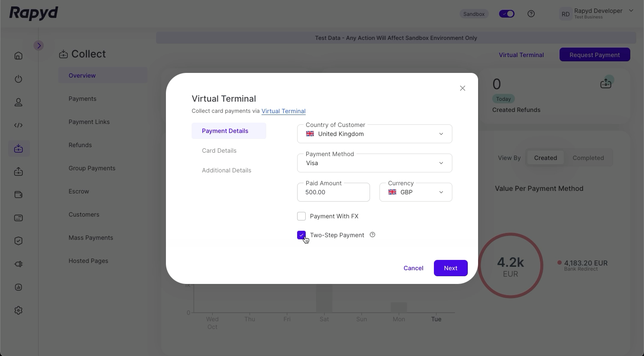Click the Next button
644x356 pixels.
point(450,268)
